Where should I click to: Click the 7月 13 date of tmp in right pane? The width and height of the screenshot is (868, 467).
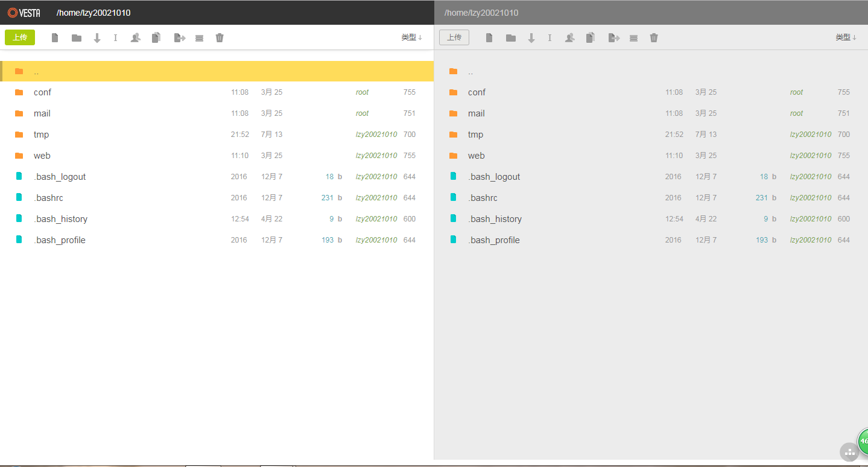706,135
